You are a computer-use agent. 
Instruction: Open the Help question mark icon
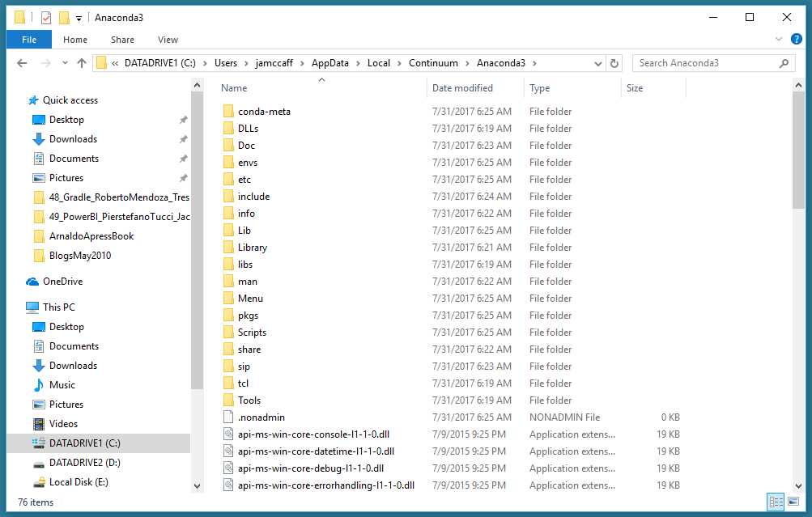797,39
